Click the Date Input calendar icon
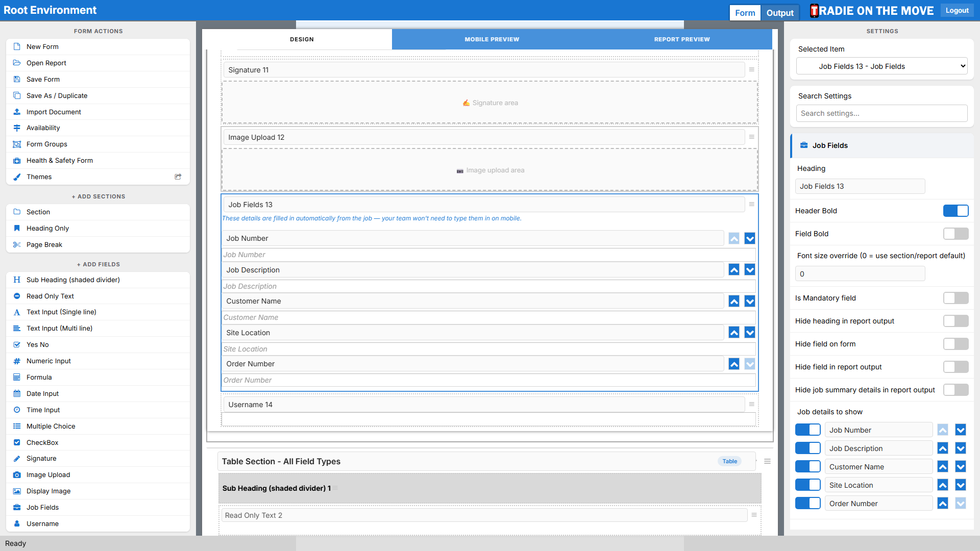This screenshot has width=980, height=551. tap(17, 394)
